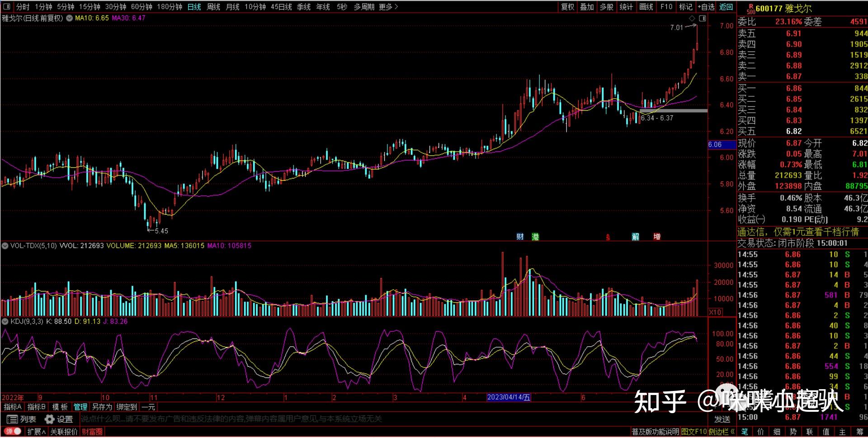868x438 pixels.
Task: Toggle the main chart indicator circle button
Action: click(x=70, y=19)
